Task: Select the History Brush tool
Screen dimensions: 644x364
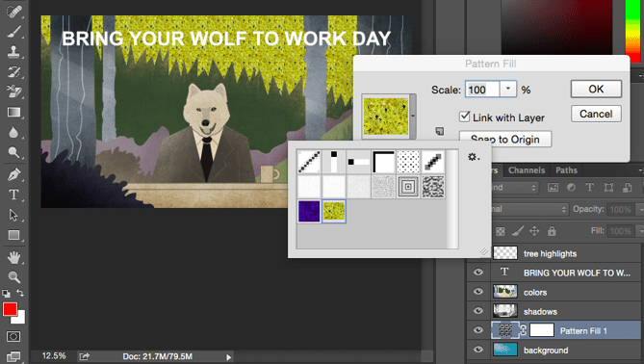Action: [x=14, y=72]
